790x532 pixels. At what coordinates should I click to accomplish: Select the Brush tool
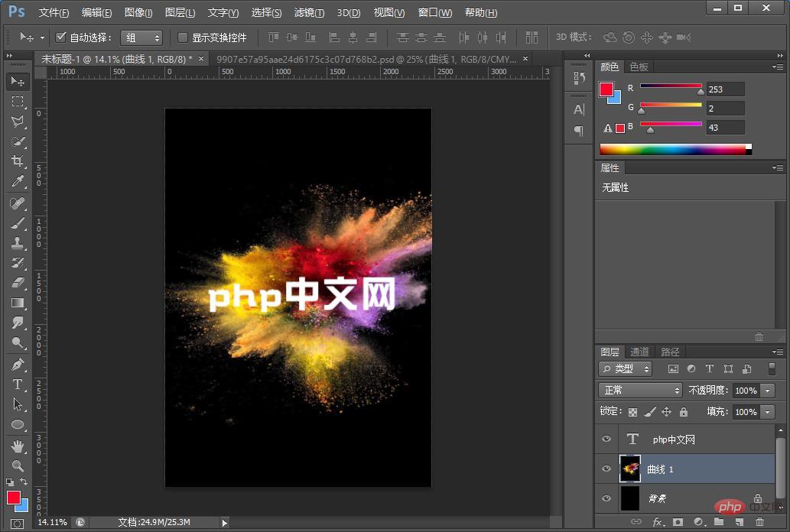[18, 223]
